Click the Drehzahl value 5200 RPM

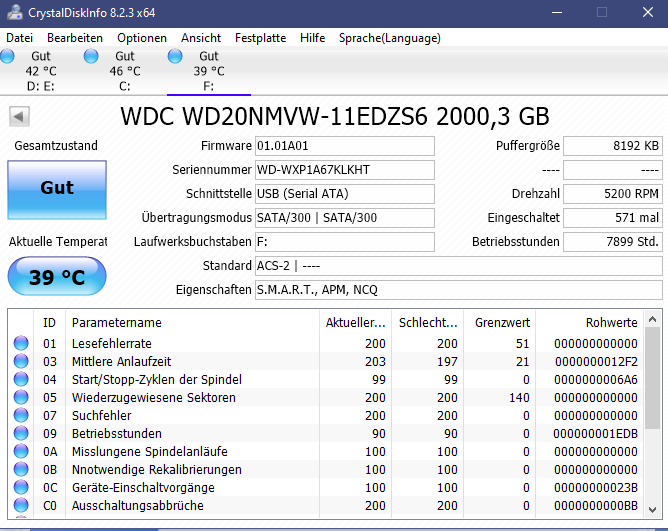coord(613,194)
